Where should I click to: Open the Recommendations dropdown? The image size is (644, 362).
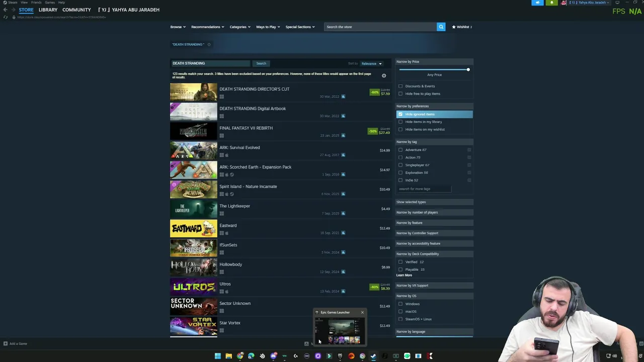[207, 27]
